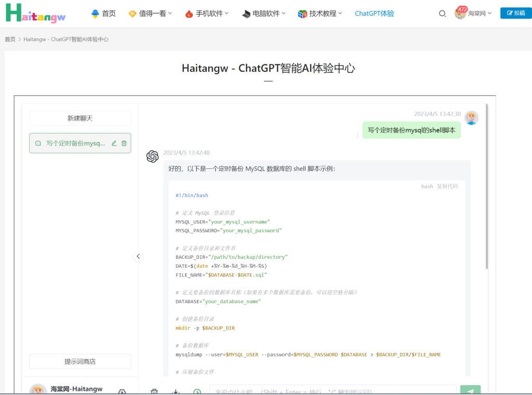
Task: Expand the 手机软件 dropdown menu
Action: tap(207, 14)
